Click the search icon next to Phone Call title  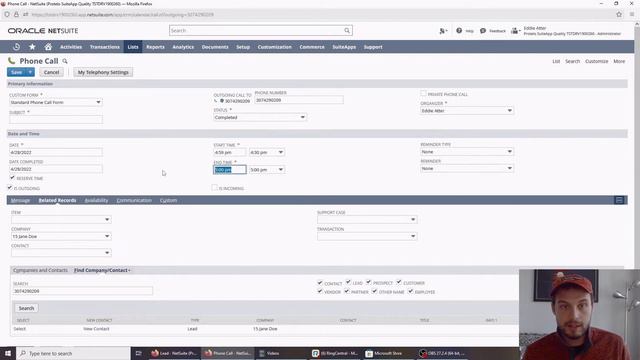65,61
